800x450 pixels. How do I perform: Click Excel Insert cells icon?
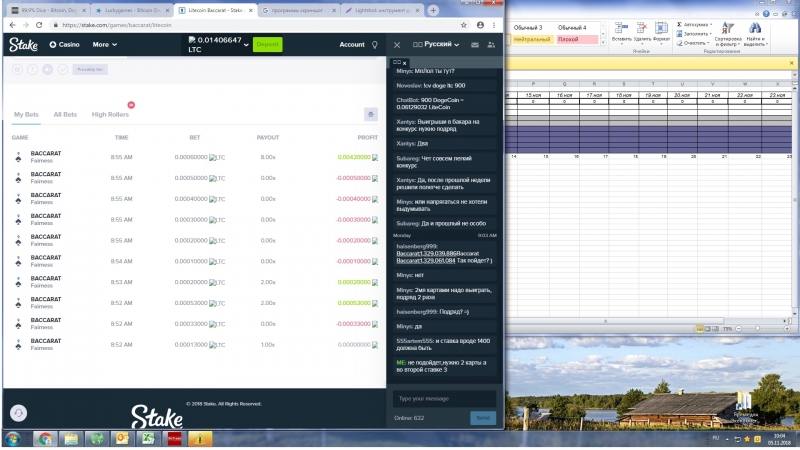point(621,32)
